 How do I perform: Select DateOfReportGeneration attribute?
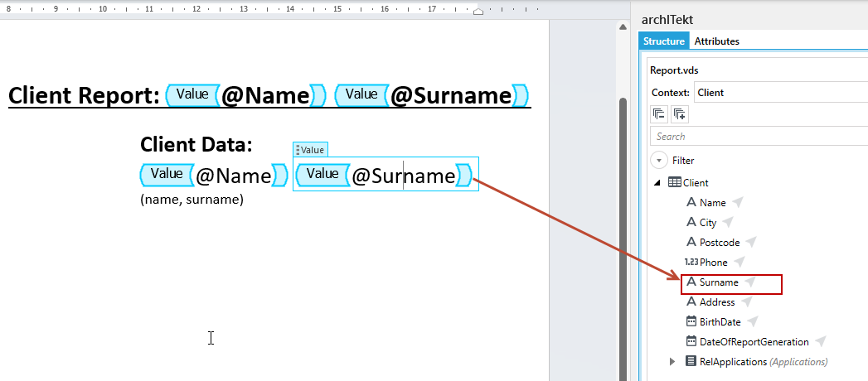click(754, 342)
